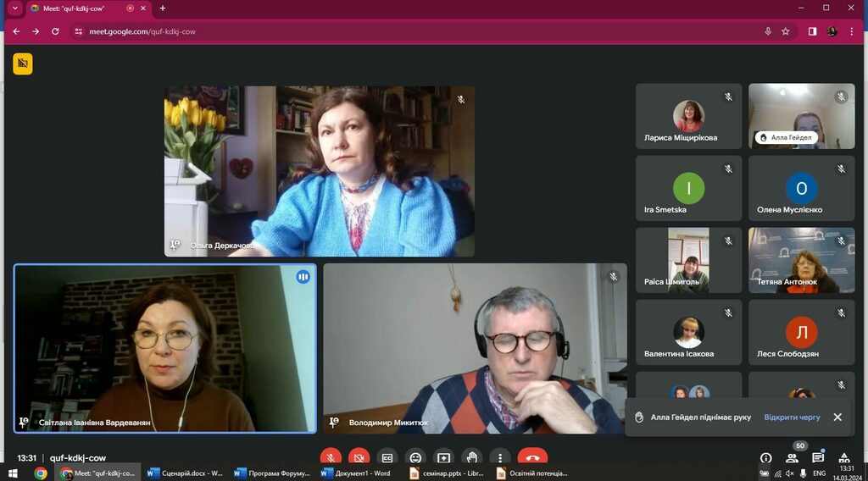This screenshot has width=868, height=481.
Task: Bookmark this page with star icon
Action: [786, 31]
